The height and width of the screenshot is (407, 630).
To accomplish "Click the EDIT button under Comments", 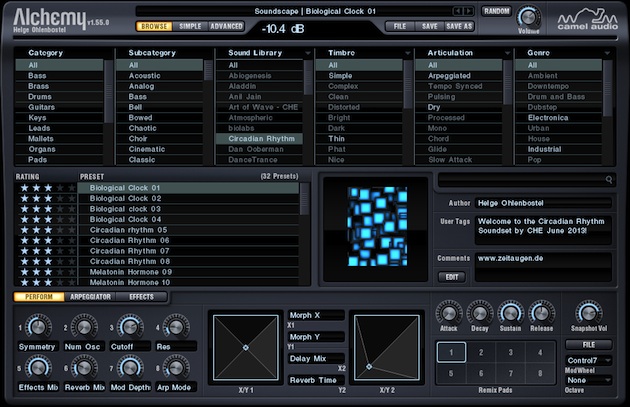I will (x=452, y=277).
